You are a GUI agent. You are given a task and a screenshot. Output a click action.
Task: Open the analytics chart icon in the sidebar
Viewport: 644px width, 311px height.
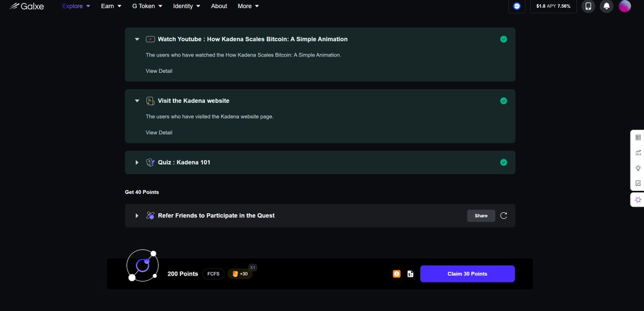click(638, 152)
